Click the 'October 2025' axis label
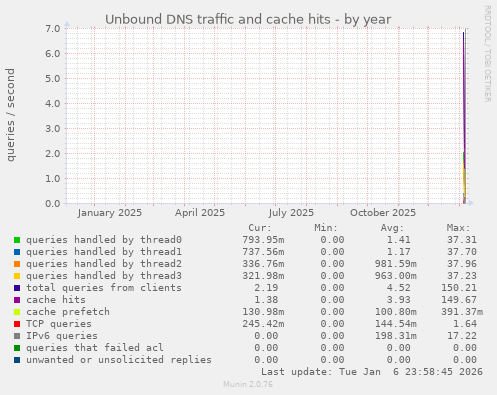The height and width of the screenshot is (395, 497). [x=383, y=213]
